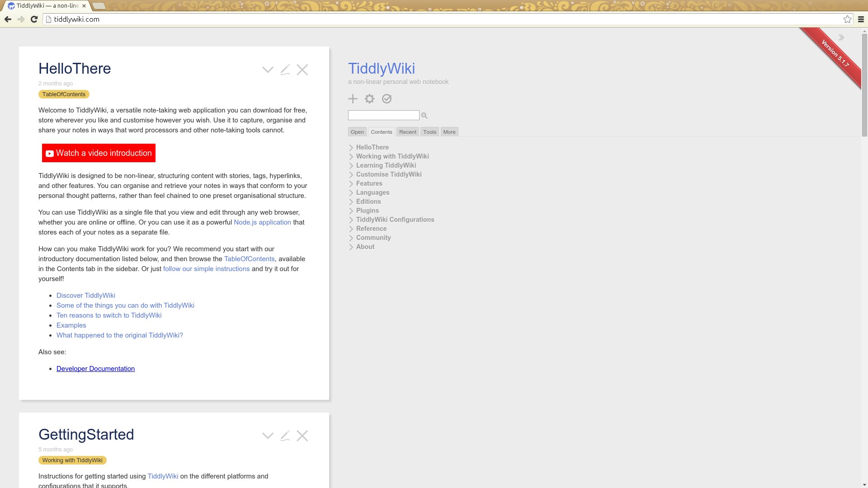Open the more actions chevron on HelloThere tiddler
This screenshot has width=868, height=488.
point(268,70)
